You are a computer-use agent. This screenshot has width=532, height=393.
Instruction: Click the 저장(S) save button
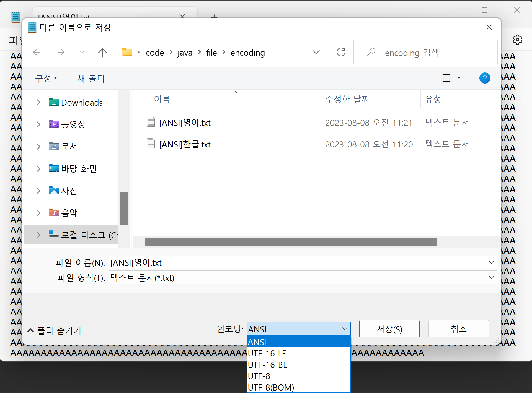coord(389,329)
